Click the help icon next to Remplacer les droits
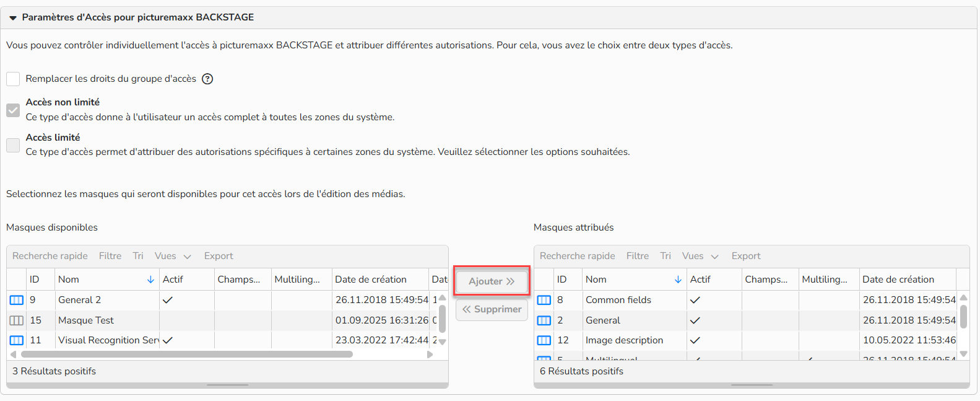980x401 pixels. pyautogui.click(x=207, y=79)
